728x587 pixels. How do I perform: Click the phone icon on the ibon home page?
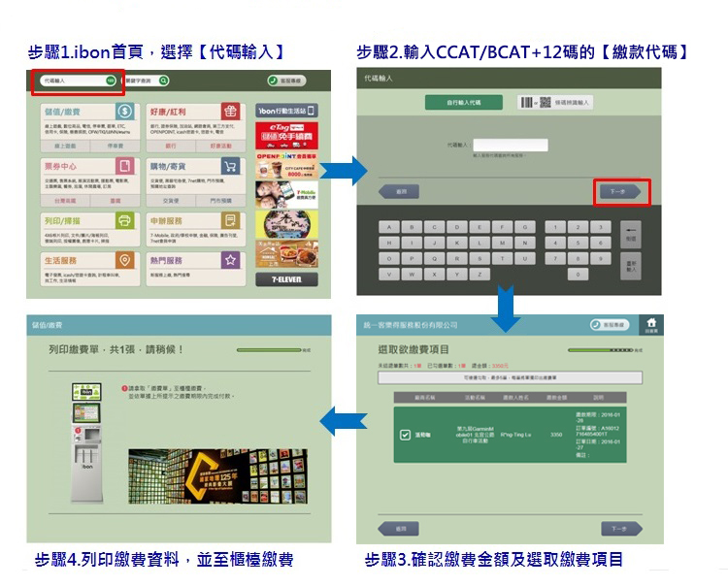[x=273, y=81]
